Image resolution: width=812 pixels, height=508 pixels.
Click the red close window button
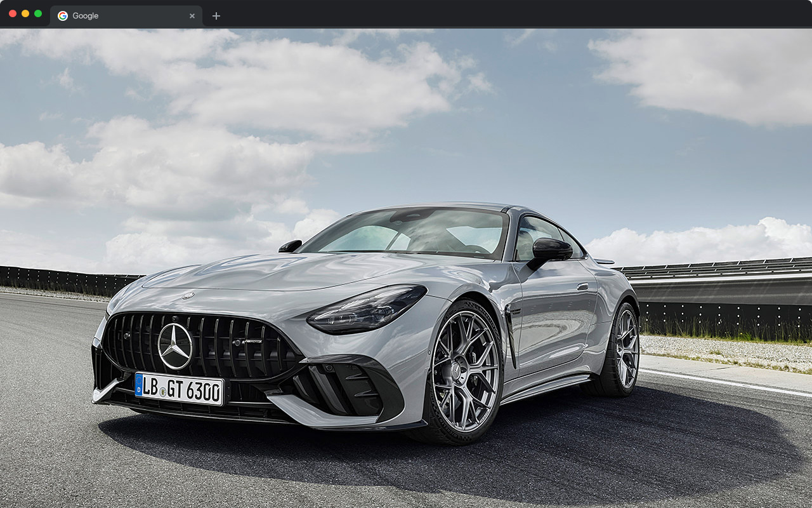13,13
